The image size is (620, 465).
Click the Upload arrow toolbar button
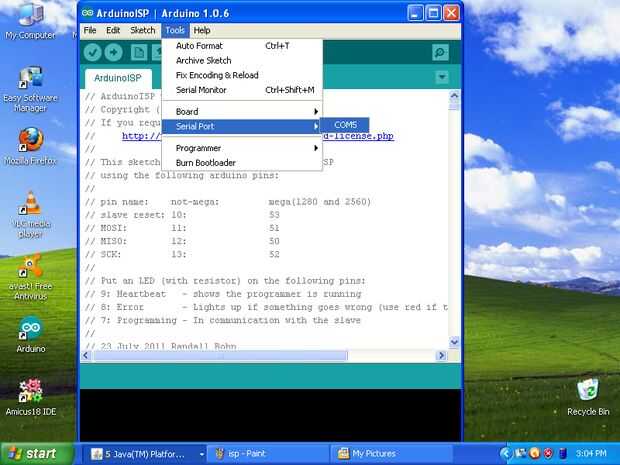[x=113, y=52]
